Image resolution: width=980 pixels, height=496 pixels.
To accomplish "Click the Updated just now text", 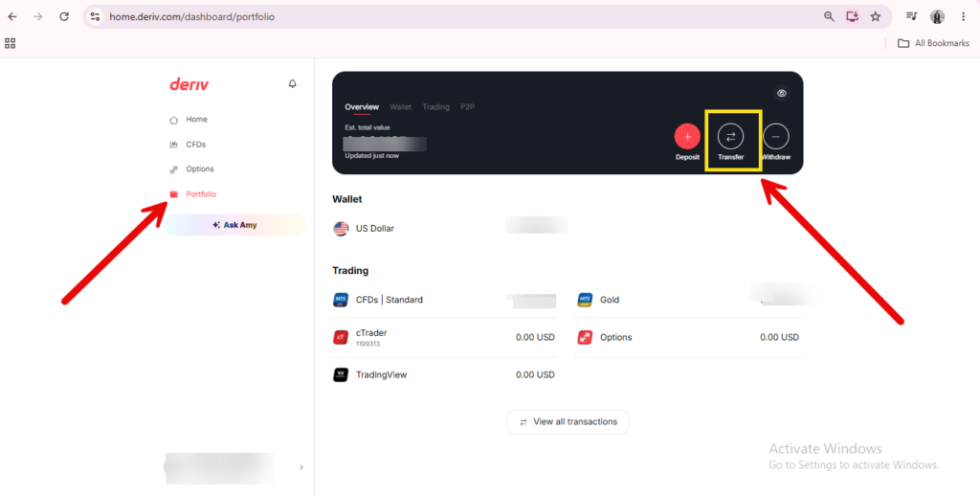I will pos(372,156).
